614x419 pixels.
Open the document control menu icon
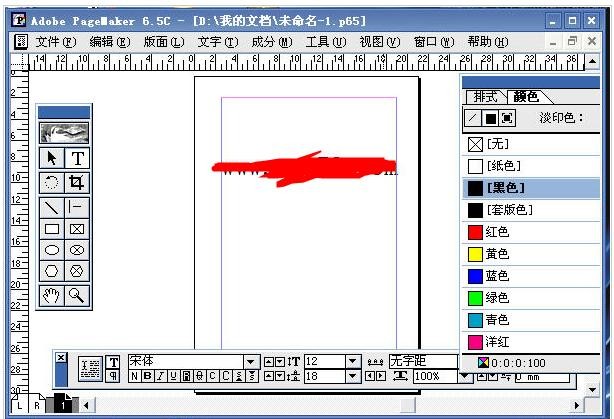(21, 42)
